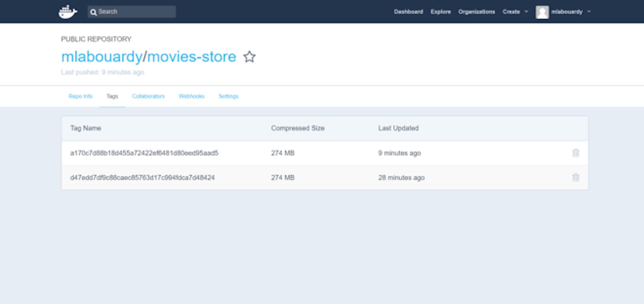Click 274 MB in the a170c7d88b row
This screenshot has height=304, width=644.
click(283, 153)
